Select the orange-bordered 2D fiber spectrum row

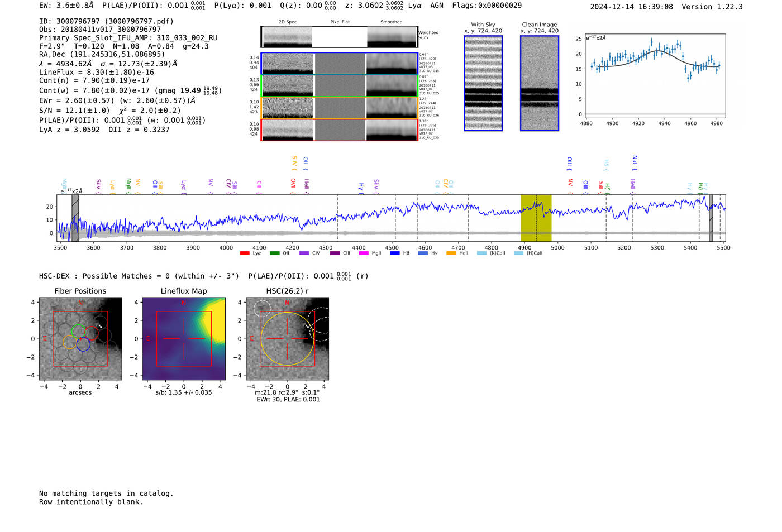coord(340,108)
